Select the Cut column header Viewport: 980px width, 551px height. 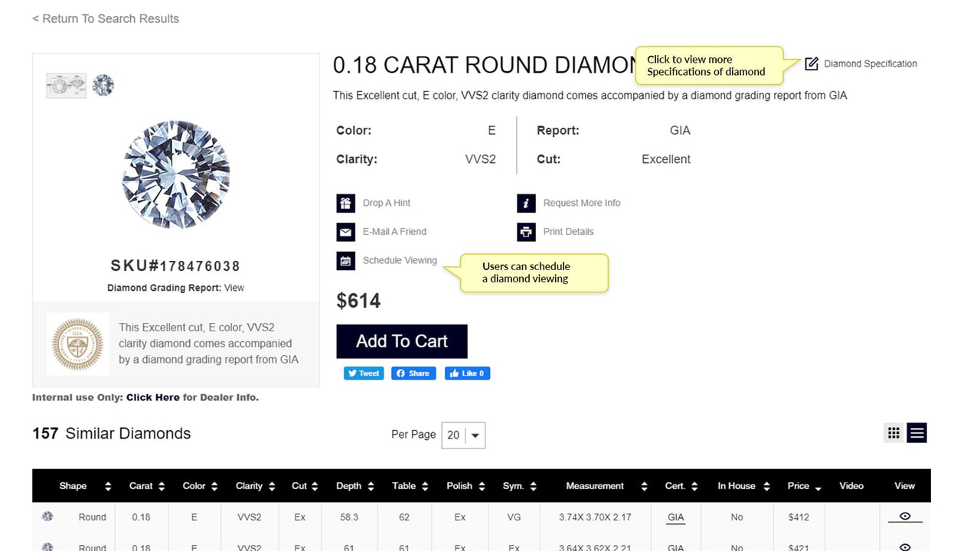coord(303,485)
